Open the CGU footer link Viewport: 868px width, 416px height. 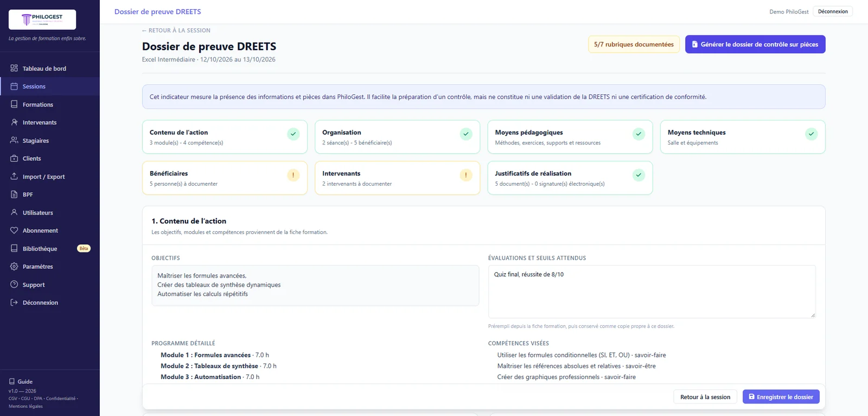[25, 399]
